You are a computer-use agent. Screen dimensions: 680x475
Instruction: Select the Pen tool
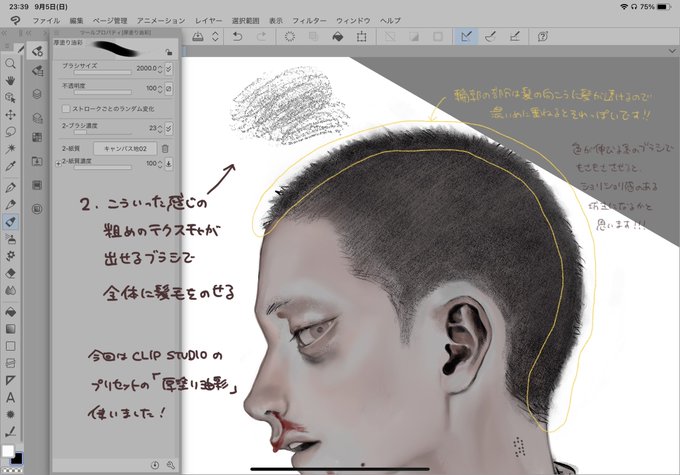[x=10, y=187]
